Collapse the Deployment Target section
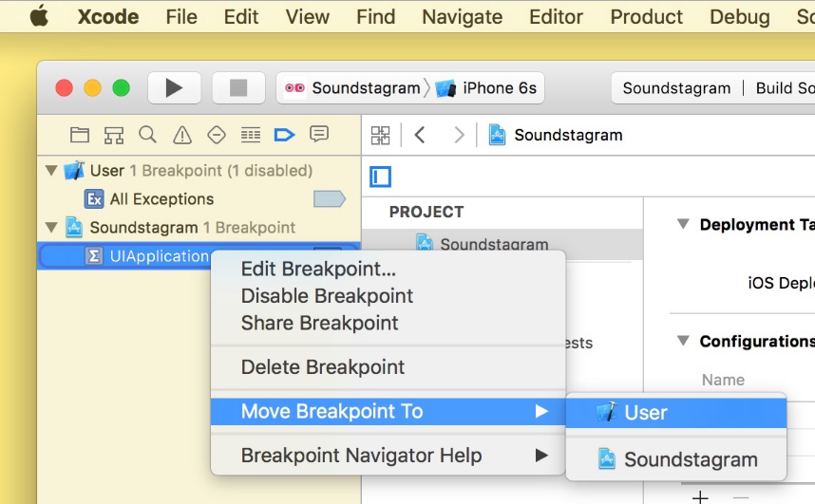This screenshot has height=504, width=815. click(x=683, y=224)
